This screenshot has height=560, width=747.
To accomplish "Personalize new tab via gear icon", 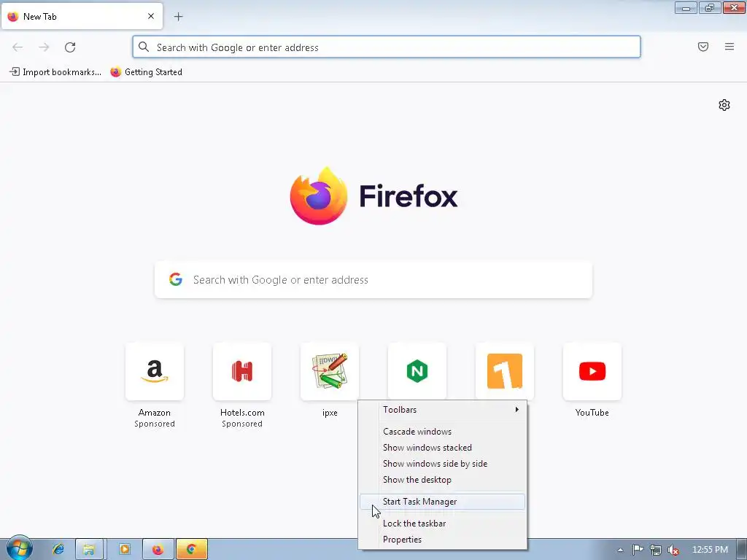I will point(724,105).
